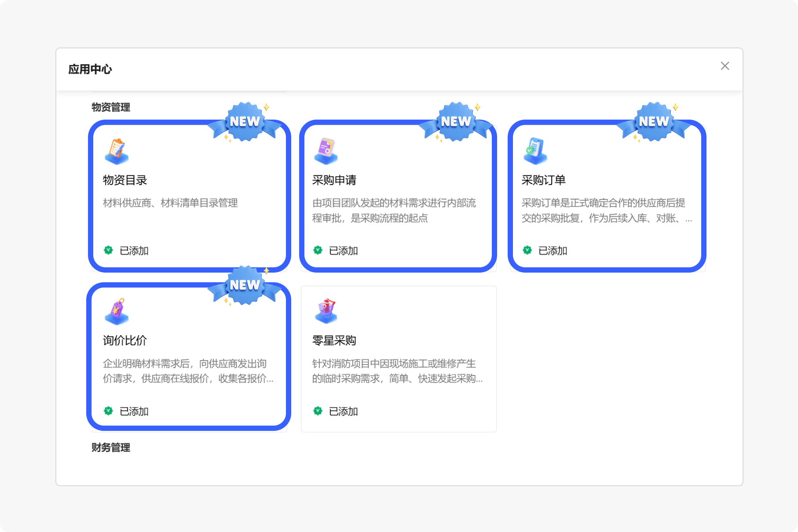
Task: Click the 采购订单 checklist icon
Action: click(535, 151)
